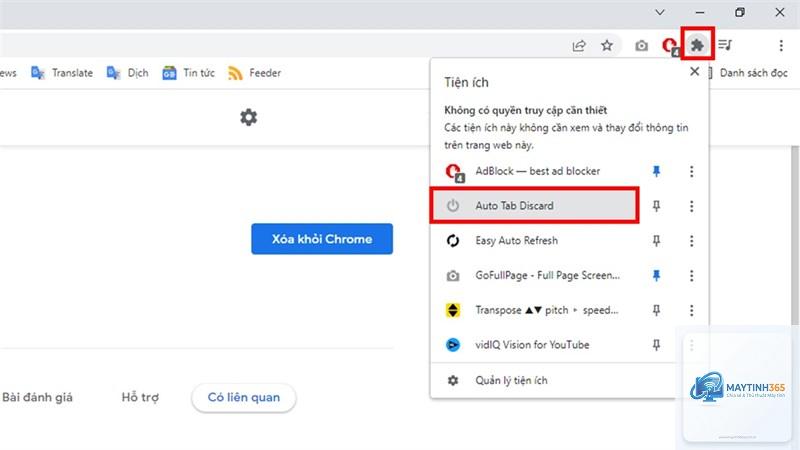Open more options for Easy Auto Refresh
This screenshot has height=450, width=800.
(691, 240)
